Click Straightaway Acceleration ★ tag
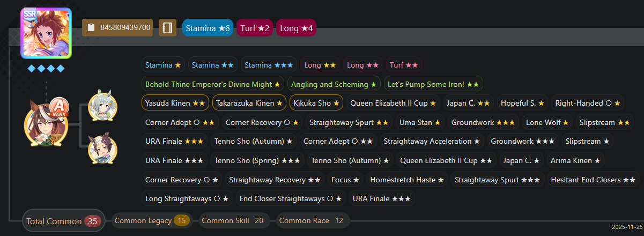The width and height of the screenshot is (644, 236). (432, 142)
